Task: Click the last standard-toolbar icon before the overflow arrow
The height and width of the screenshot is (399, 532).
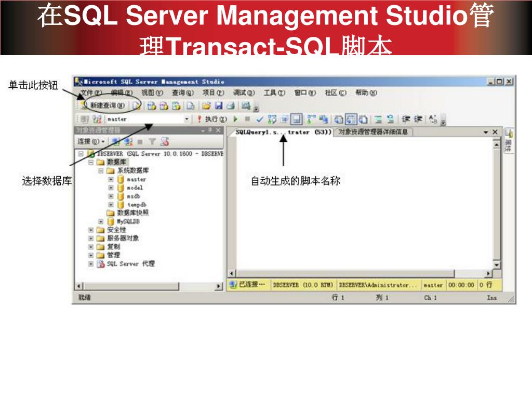Action: click(246, 106)
